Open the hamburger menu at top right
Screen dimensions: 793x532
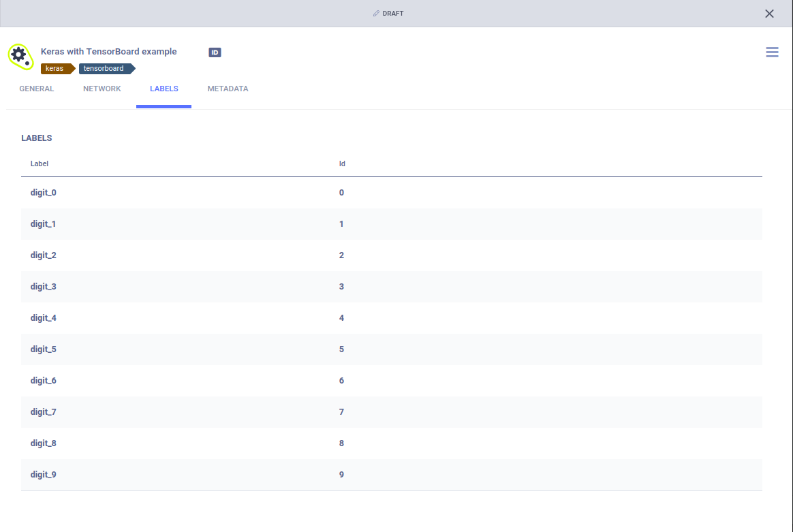tap(772, 52)
